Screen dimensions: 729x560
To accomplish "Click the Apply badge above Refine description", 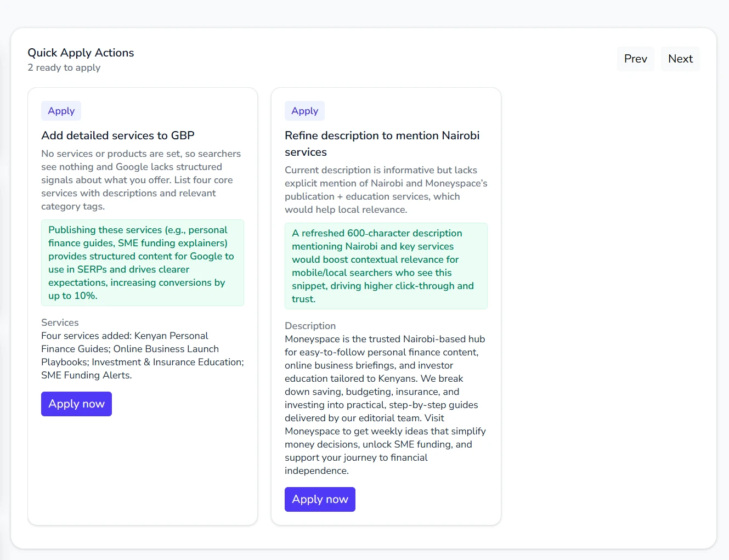I will pos(304,111).
